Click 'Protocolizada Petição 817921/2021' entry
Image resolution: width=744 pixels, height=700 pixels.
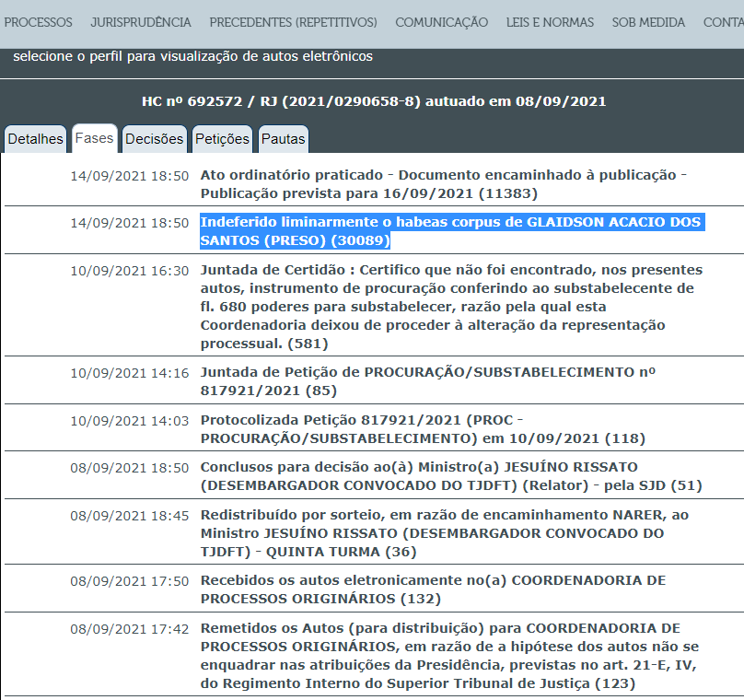click(423, 429)
